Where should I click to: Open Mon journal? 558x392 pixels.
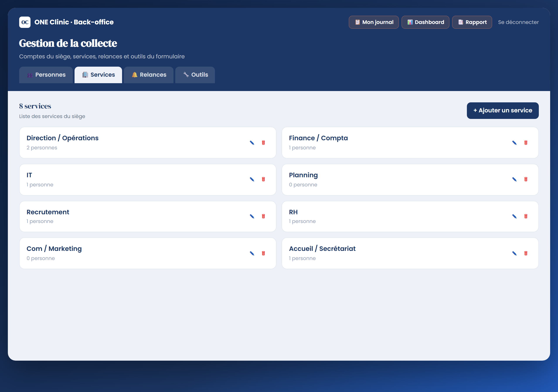(x=374, y=22)
